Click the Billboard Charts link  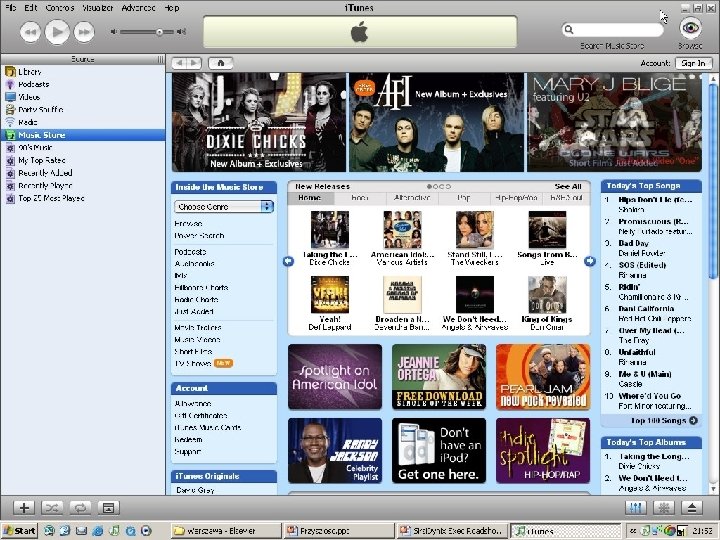[201, 287]
